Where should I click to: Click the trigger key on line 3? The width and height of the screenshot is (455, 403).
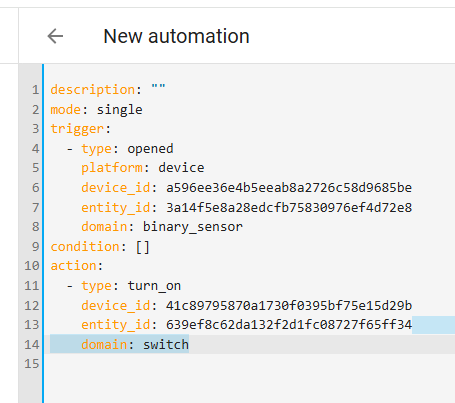pos(77,129)
